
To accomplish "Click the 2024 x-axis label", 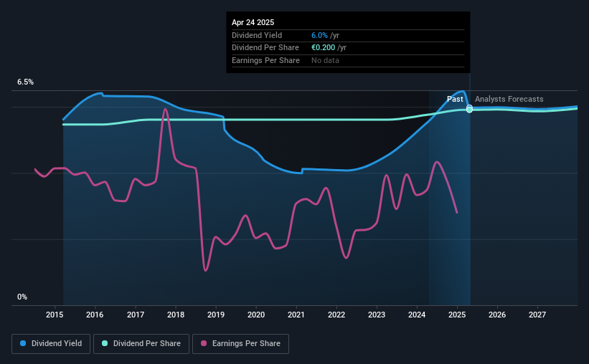I will pos(417,315).
